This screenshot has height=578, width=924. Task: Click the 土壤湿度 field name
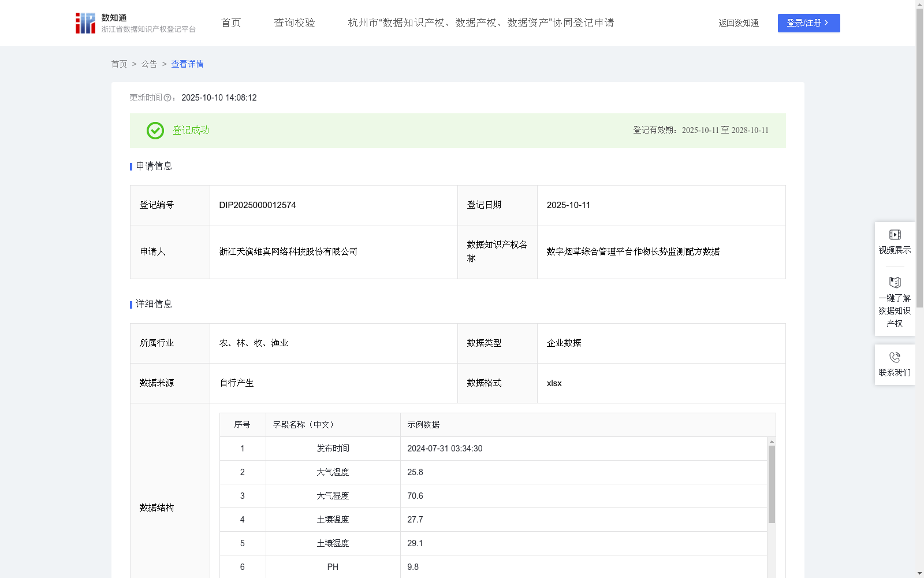coord(333,543)
